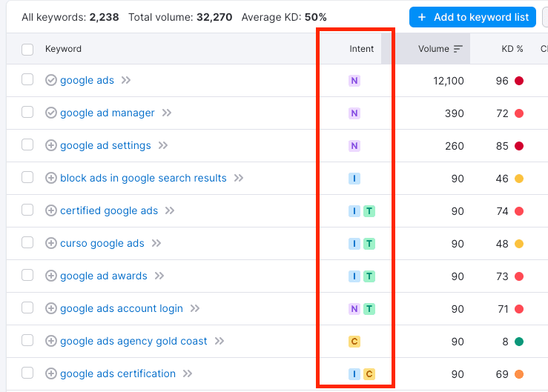
Task: Open double-arrow icon next to certified google ads
Action: pos(170,210)
